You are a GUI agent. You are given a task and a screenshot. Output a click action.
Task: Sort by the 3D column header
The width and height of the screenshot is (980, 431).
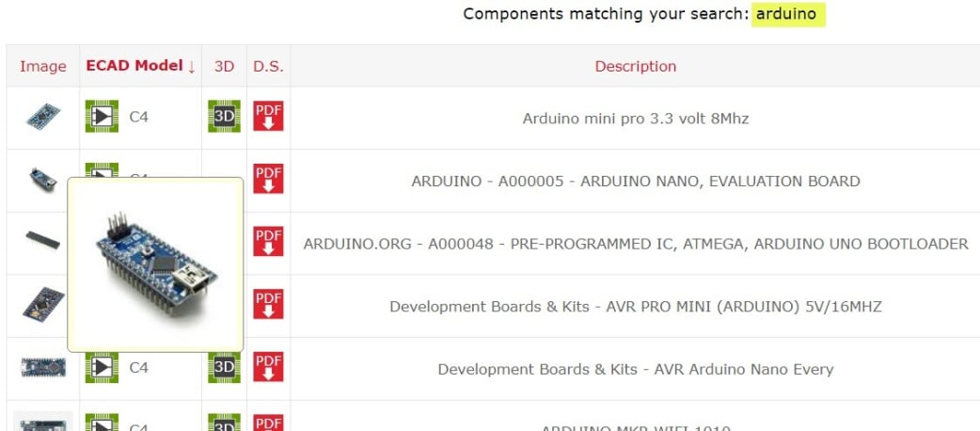[x=225, y=66]
